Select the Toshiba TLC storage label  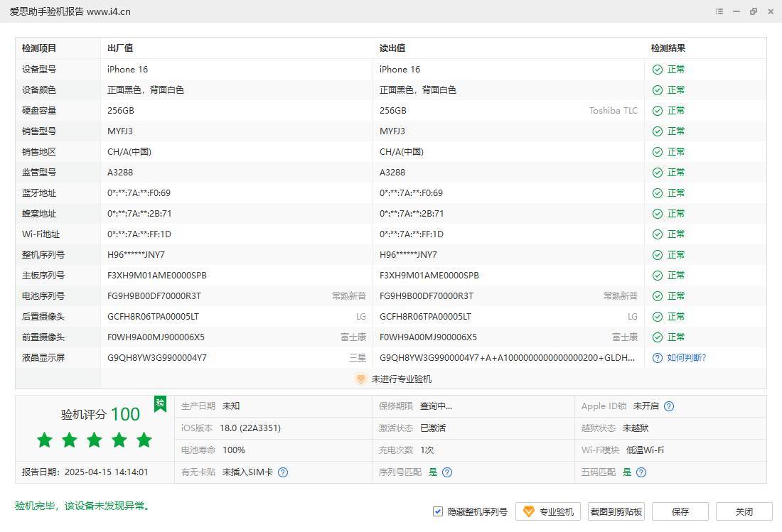(x=614, y=111)
